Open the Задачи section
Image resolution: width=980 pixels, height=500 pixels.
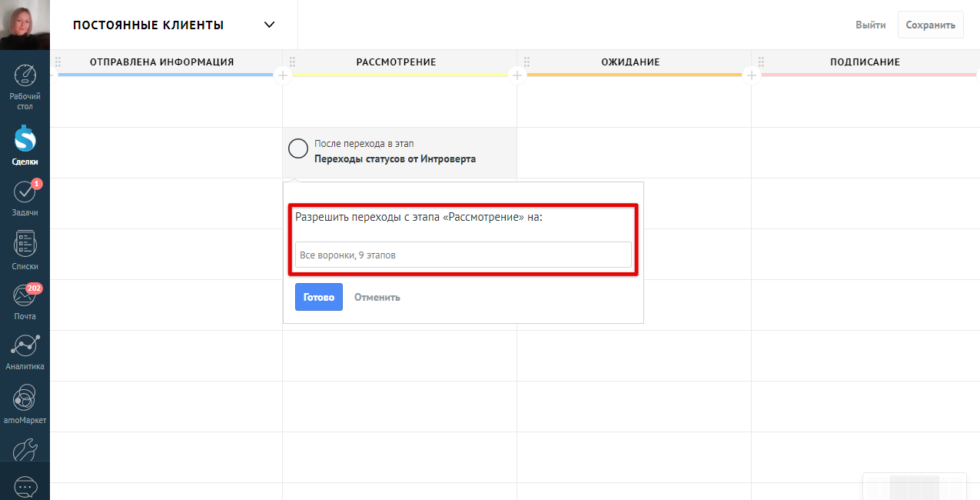(25, 198)
